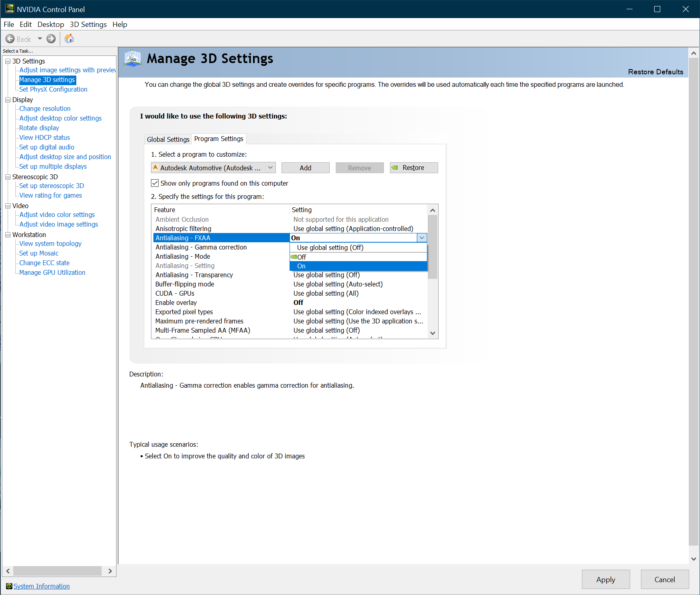Viewport: 700px width, 595px height.
Task: Open the Desktop menu
Action: click(x=51, y=25)
